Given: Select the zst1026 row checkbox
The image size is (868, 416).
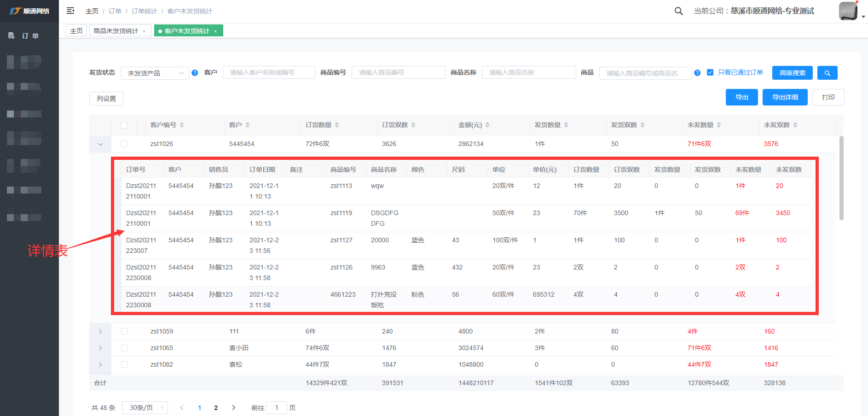Looking at the screenshot, I should click(x=124, y=144).
